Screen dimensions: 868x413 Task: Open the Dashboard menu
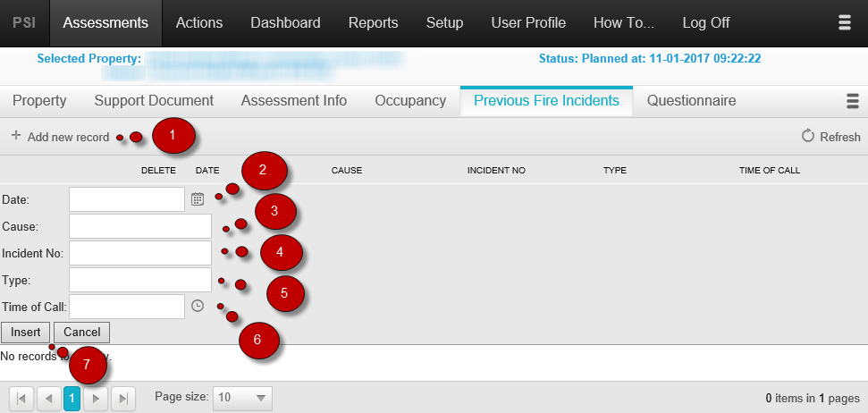(x=286, y=22)
